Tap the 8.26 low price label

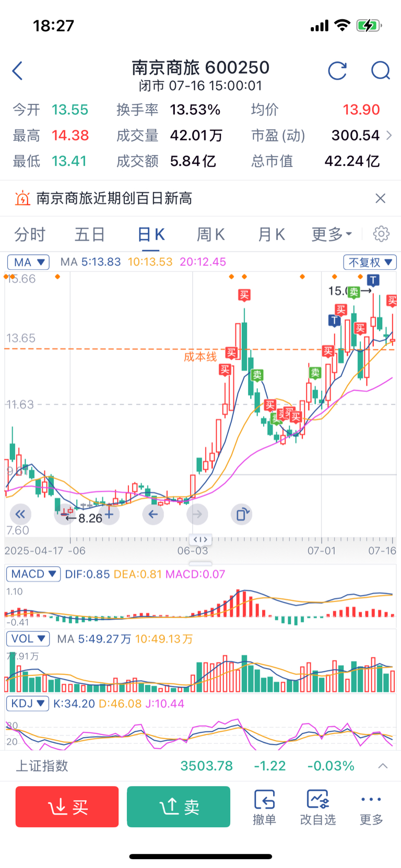click(90, 518)
